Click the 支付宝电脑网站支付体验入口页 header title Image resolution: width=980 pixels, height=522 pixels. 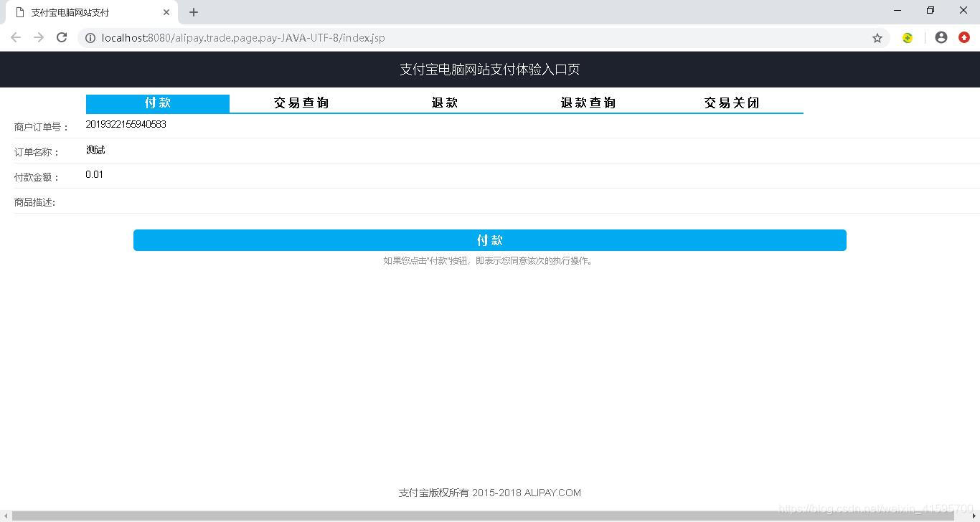coord(490,70)
